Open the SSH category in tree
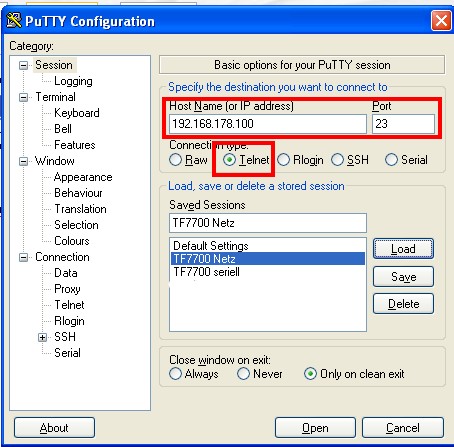Viewport: 454px width, 447px height. coord(65,337)
